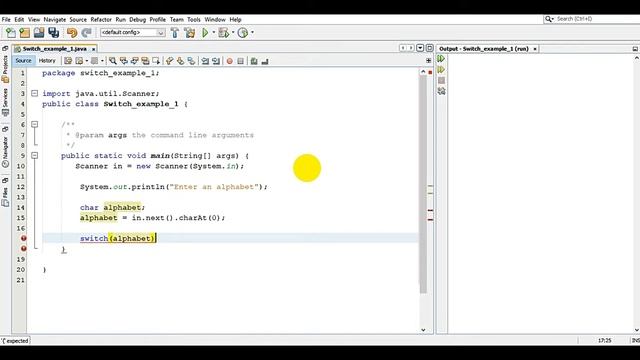Click the Next Bookmark icon

(180, 61)
